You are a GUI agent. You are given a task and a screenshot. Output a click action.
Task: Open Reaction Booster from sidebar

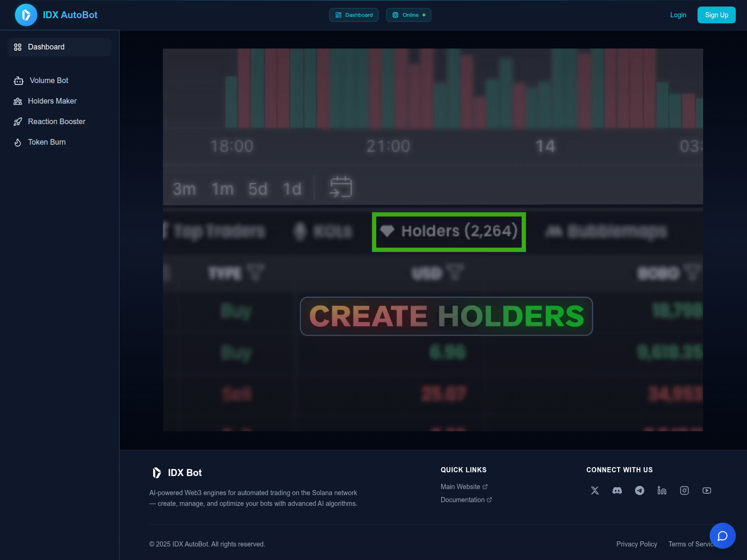coord(59,122)
